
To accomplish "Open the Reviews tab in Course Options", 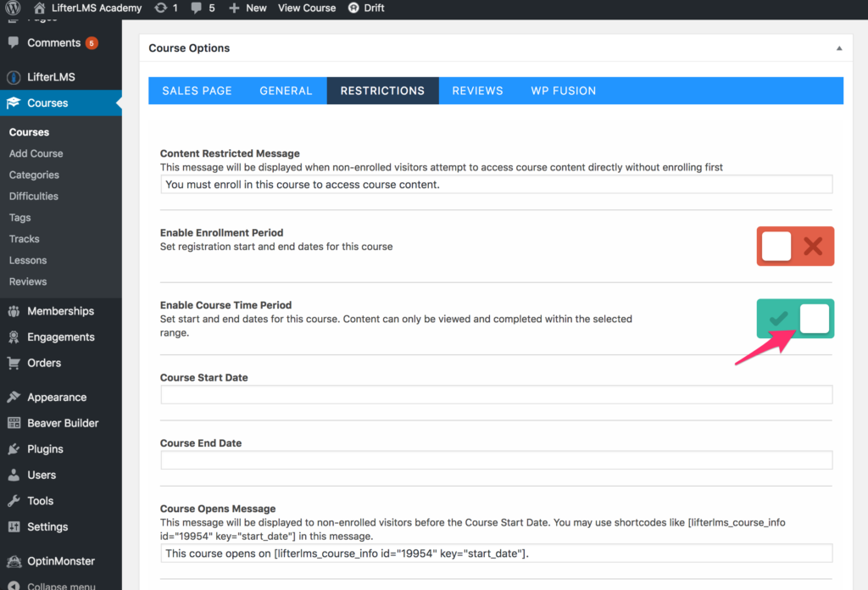I will (x=478, y=91).
